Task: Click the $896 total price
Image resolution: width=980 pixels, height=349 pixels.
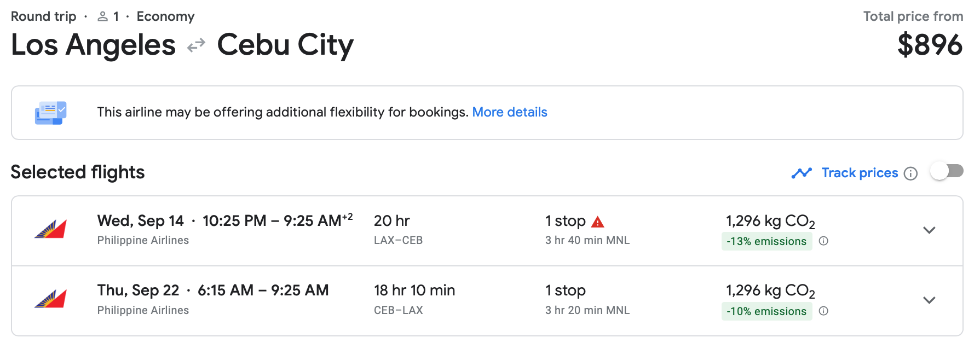Action: (930, 45)
